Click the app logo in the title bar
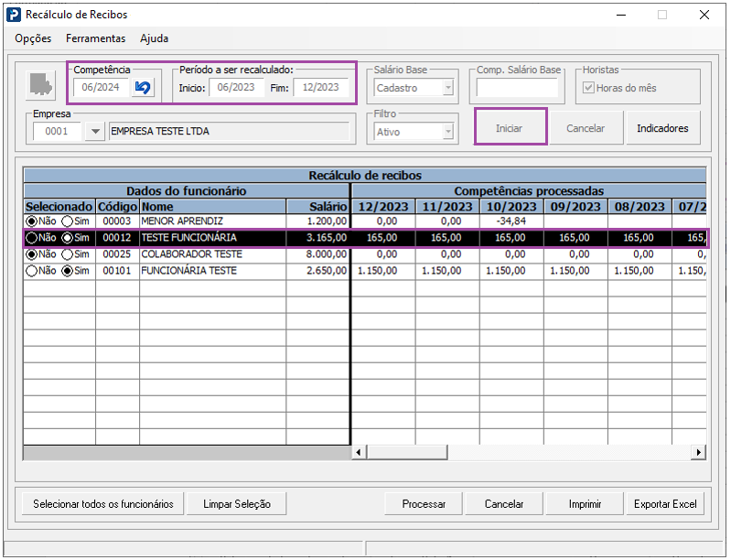 click(x=14, y=15)
